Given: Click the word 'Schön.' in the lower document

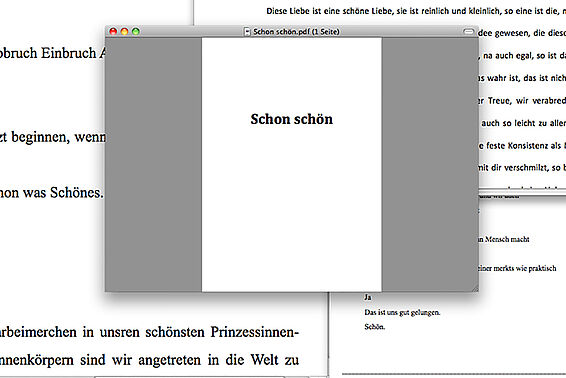Looking at the screenshot, I should pyautogui.click(x=374, y=327).
